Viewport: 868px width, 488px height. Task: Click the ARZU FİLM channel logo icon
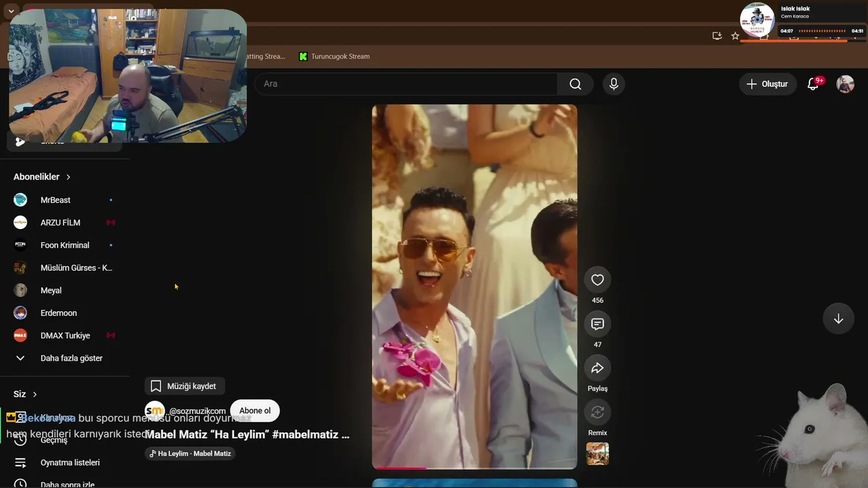20,222
